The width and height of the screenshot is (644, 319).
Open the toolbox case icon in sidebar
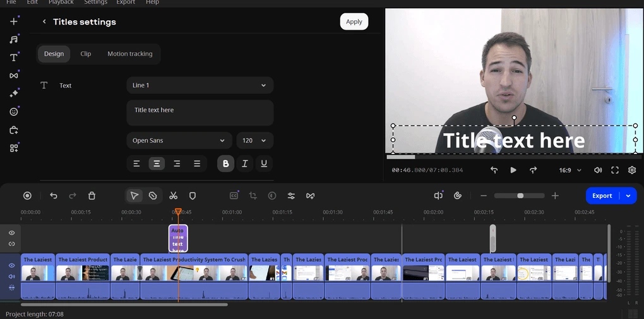[14, 130]
